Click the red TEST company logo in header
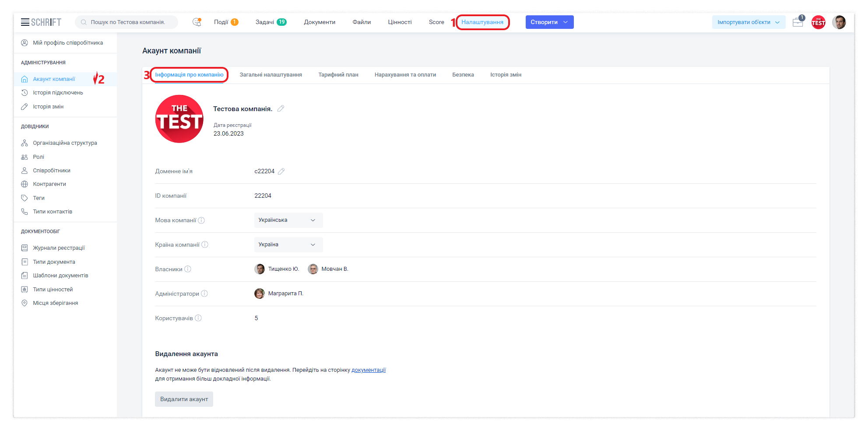This screenshot has width=868, height=430. pos(818,22)
